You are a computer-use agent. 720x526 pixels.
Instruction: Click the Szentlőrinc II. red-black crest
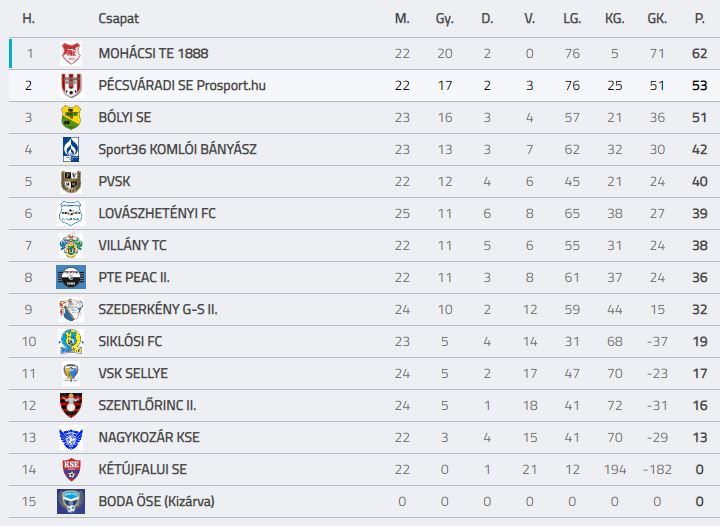coord(71,405)
